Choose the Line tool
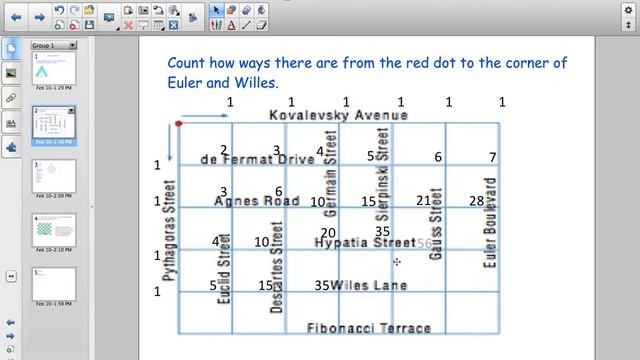 (246, 25)
